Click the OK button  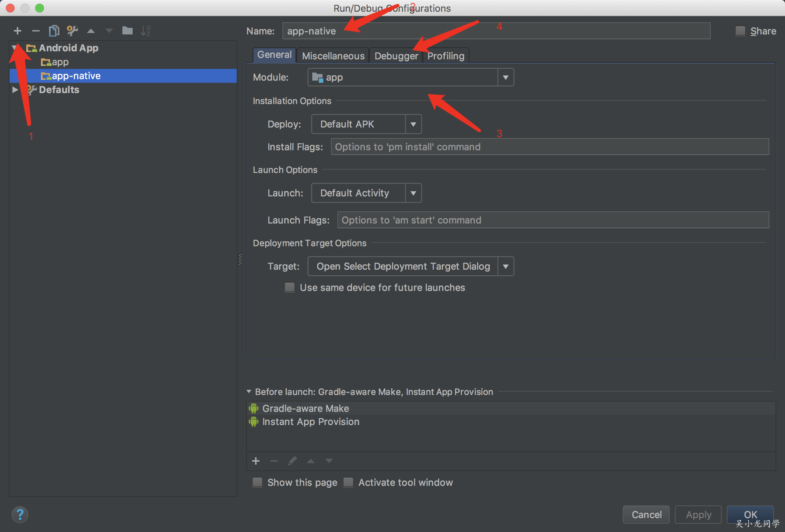[x=750, y=515]
